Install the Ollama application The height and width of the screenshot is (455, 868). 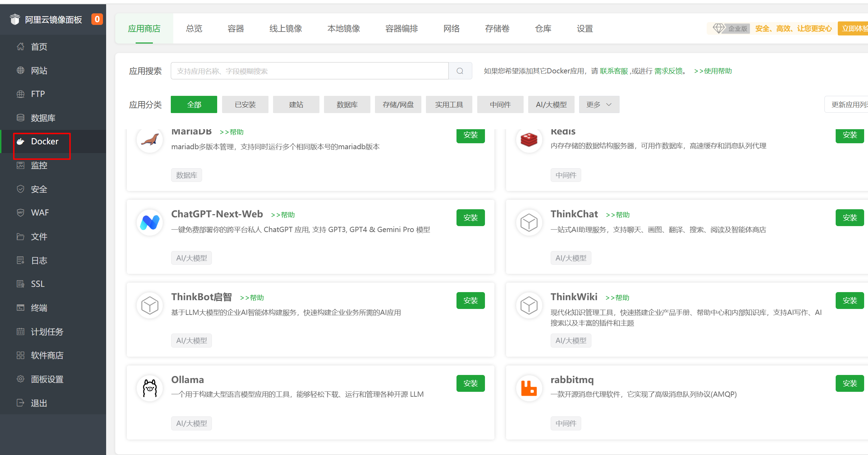click(x=470, y=383)
